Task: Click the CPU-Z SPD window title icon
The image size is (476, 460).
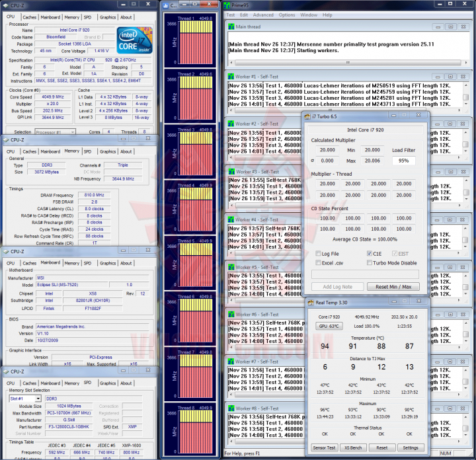Action: tap(5, 371)
